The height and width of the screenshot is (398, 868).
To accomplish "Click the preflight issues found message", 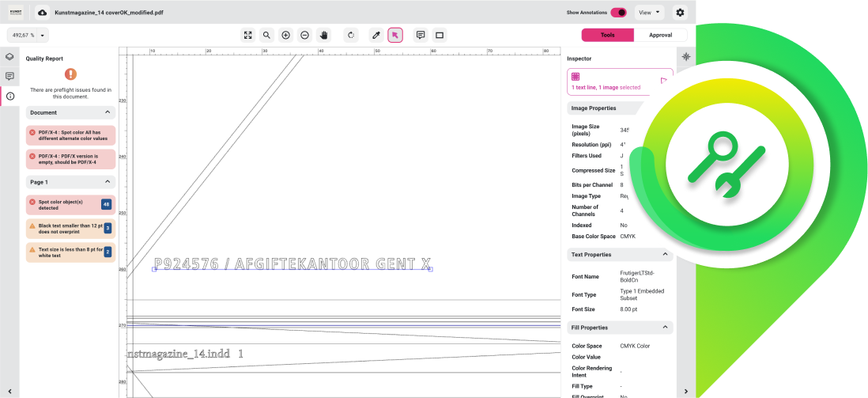I will coord(71,93).
